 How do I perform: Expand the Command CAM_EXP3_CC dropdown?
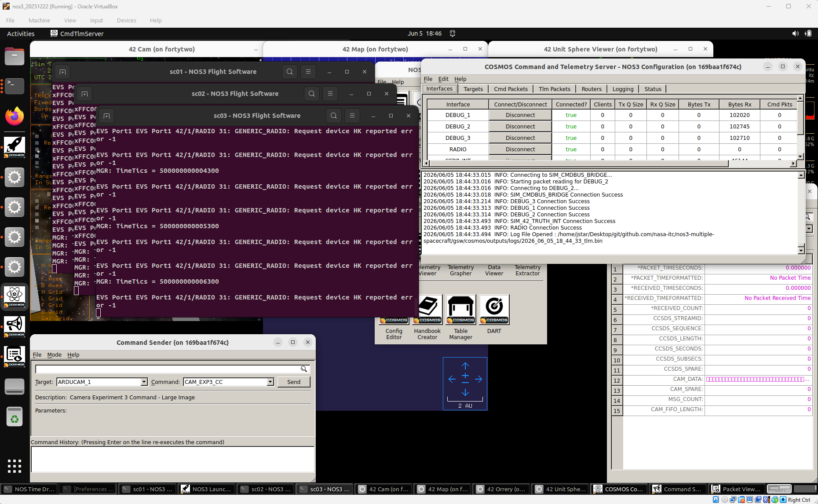click(x=270, y=382)
